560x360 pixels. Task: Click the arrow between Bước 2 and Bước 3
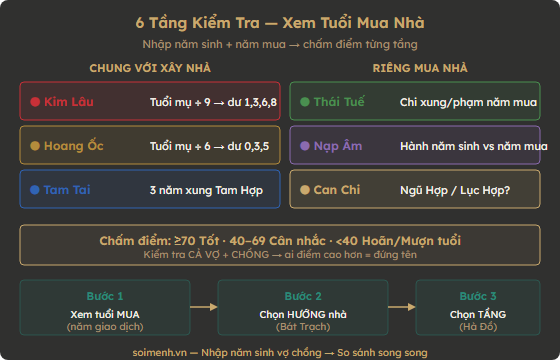click(402, 307)
